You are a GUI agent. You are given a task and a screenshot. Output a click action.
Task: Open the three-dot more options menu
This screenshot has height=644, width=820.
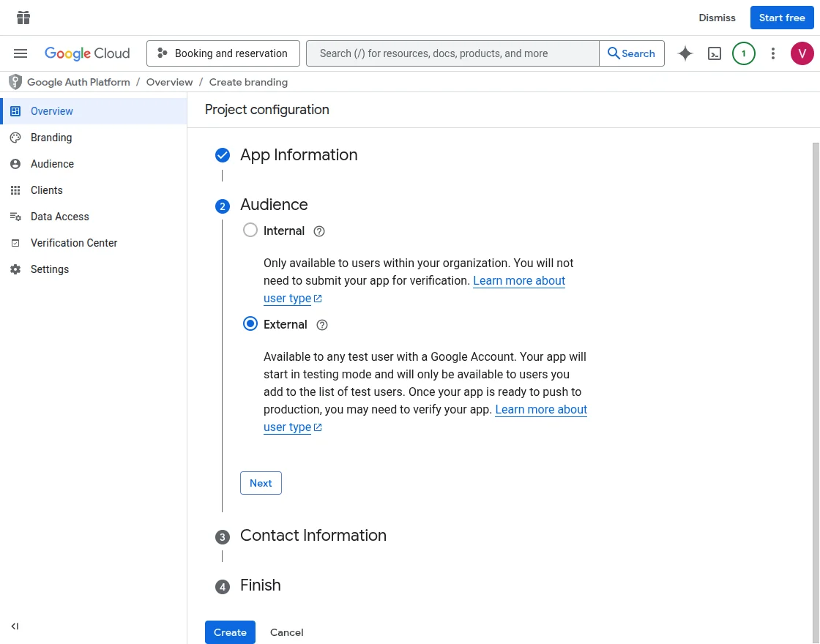(773, 53)
